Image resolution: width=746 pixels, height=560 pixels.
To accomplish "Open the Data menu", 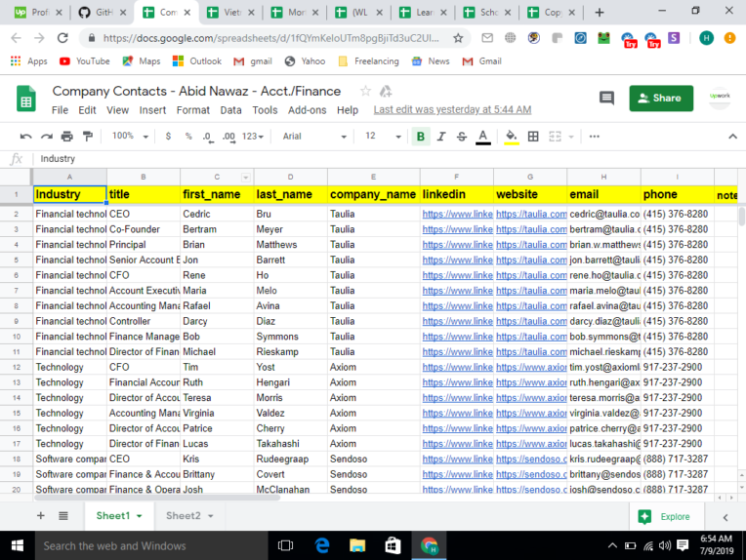I will [230, 110].
